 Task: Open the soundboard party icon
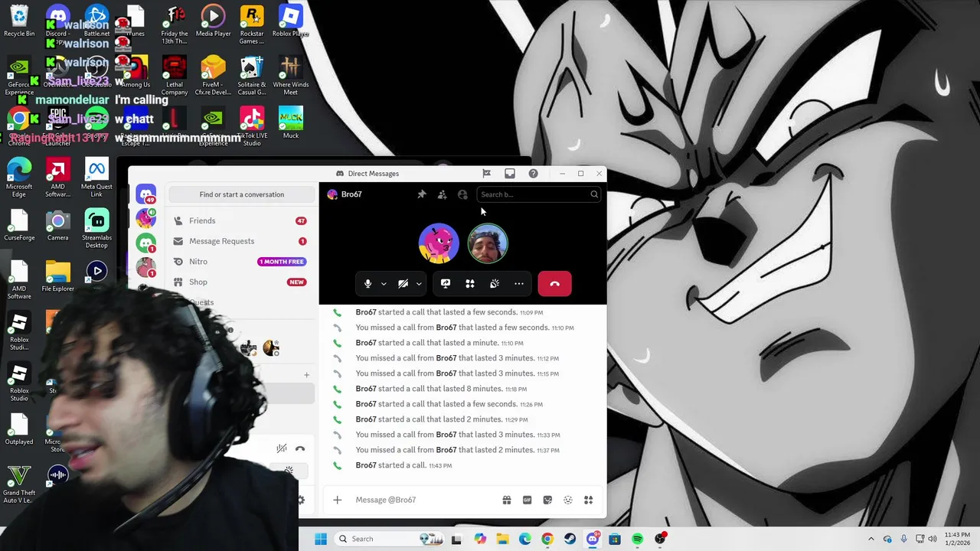[x=495, y=284]
